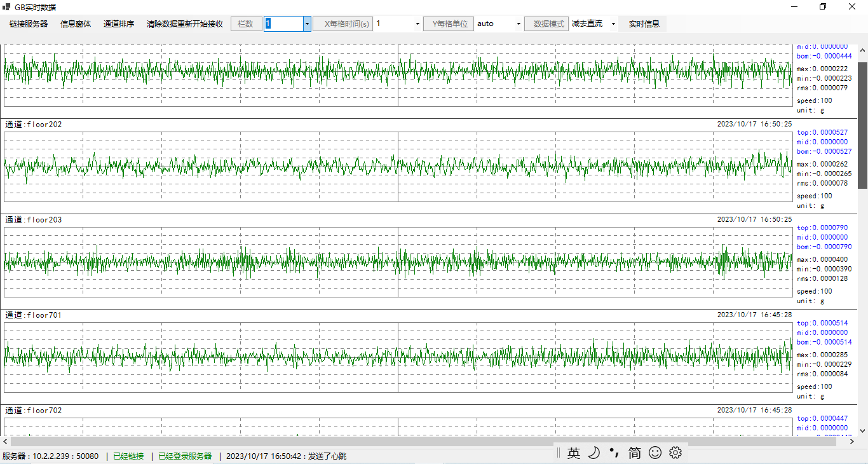Click floor701 timestamp 2023/10/17 16:45:28
The height and width of the screenshot is (464, 868).
754,315
